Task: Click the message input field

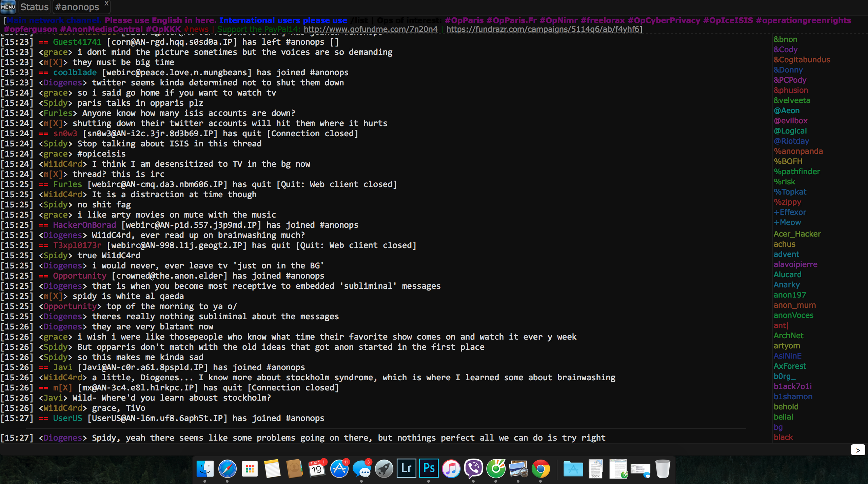Action: click(407, 450)
